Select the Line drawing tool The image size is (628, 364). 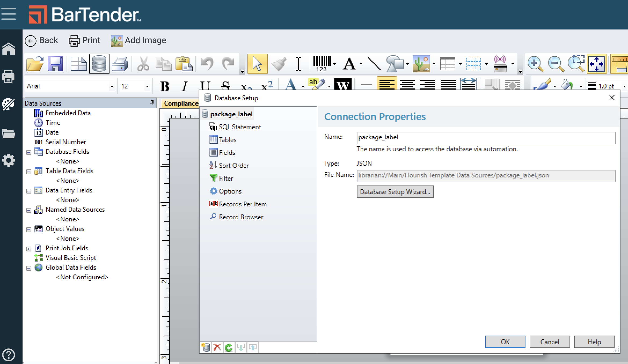click(x=374, y=64)
